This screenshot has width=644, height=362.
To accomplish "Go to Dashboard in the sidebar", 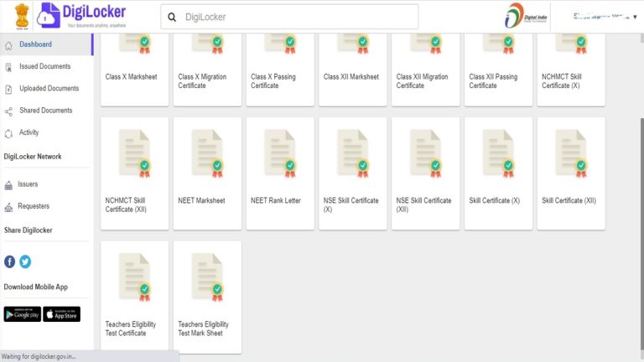I will pos(35,44).
